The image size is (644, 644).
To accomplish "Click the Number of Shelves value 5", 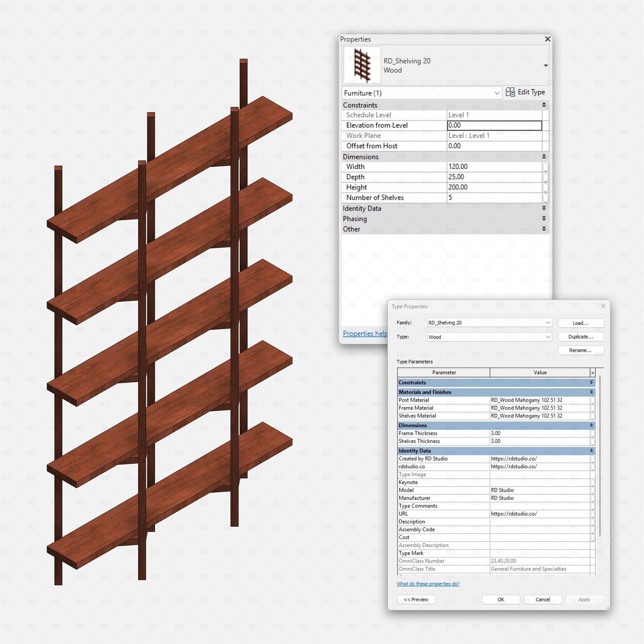I will [x=494, y=198].
